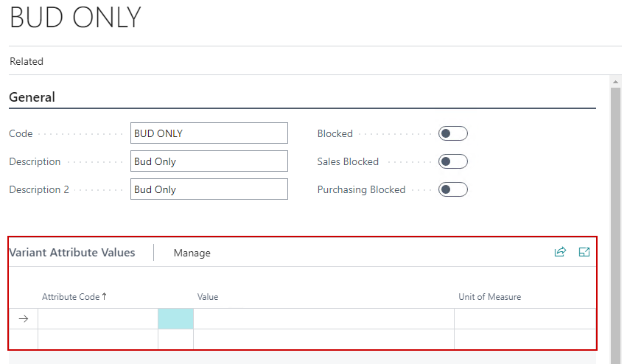Screen dimensions: 644x364
Task: Expand Variant Attribute Values part to full view
Action: 584,252
